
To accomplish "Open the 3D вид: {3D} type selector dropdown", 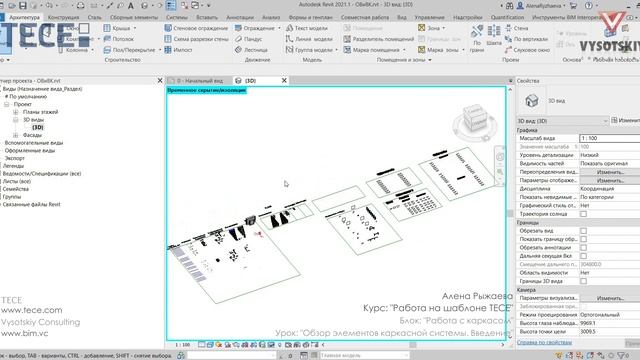I will 562,121.
